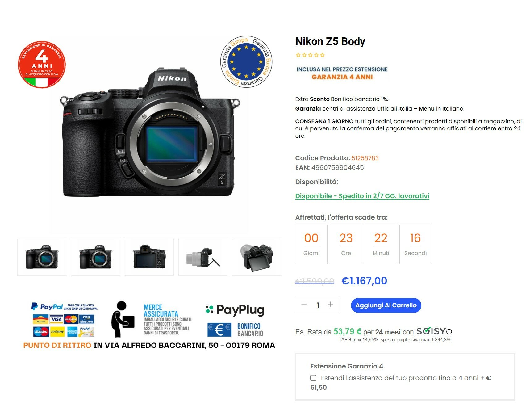The image size is (530, 420).
Task: Select the side view with lens thumbnail
Action: 203,257
